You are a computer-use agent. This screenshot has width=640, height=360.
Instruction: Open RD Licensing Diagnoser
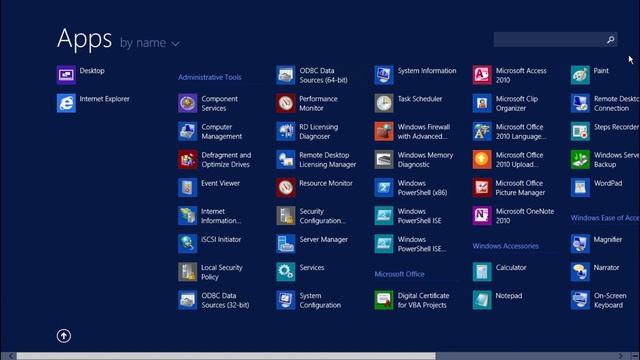[307, 131]
